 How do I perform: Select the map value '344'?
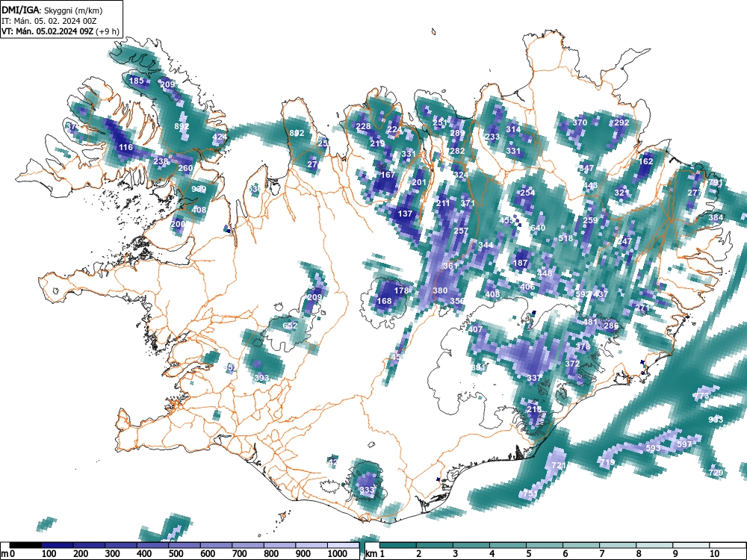(486, 245)
